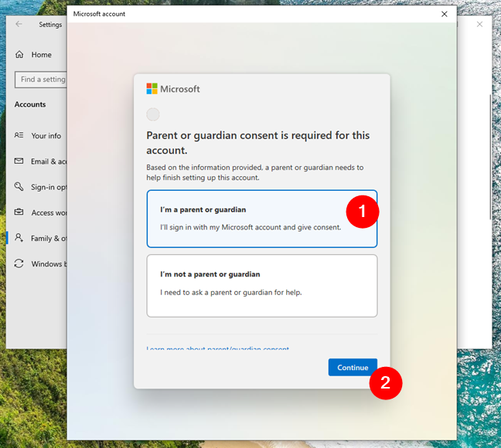Click the Access work briefcase icon
501x448 pixels.
coord(19,212)
